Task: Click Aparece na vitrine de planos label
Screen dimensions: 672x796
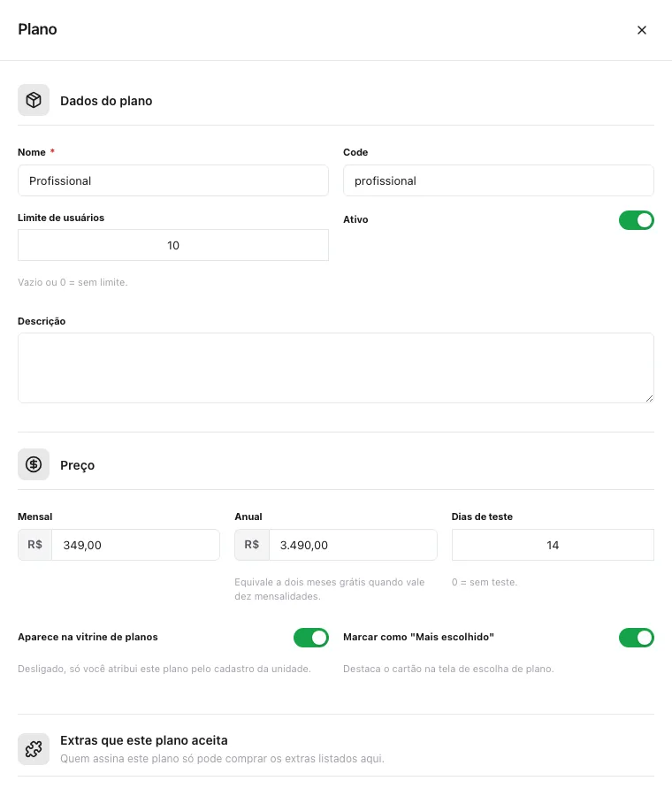Action: [88, 637]
